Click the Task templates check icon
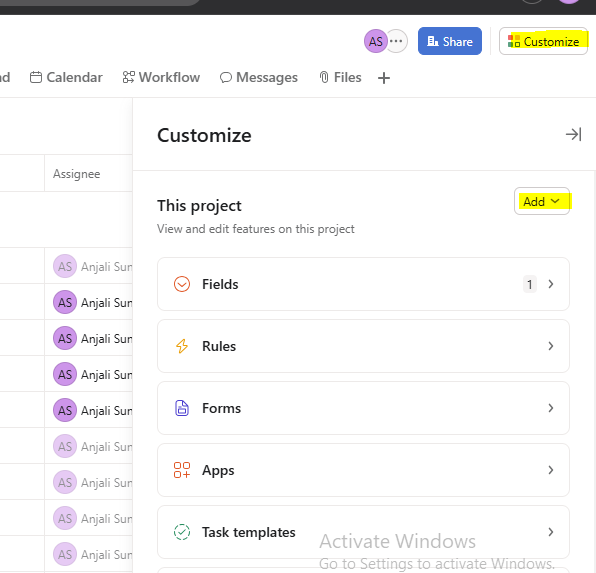 tap(182, 532)
